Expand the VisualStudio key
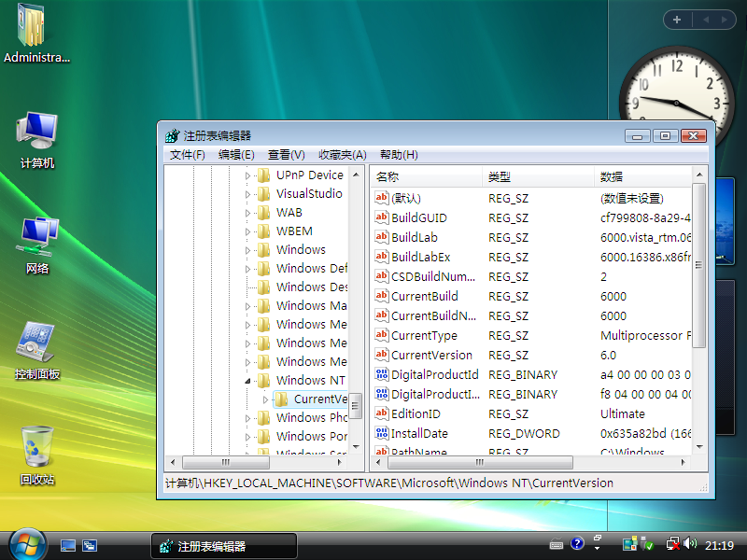Screen dimensions: 747x560 coord(247,194)
